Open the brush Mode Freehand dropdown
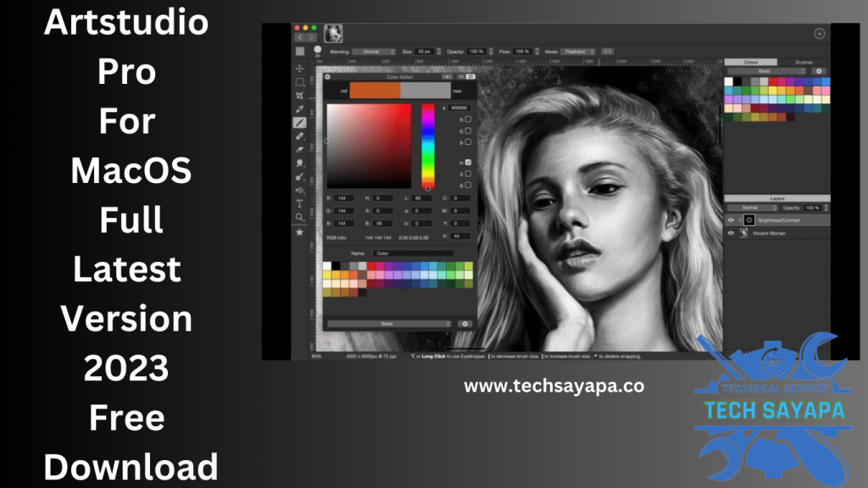The height and width of the screenshot is (488, 868). (577, 52)
